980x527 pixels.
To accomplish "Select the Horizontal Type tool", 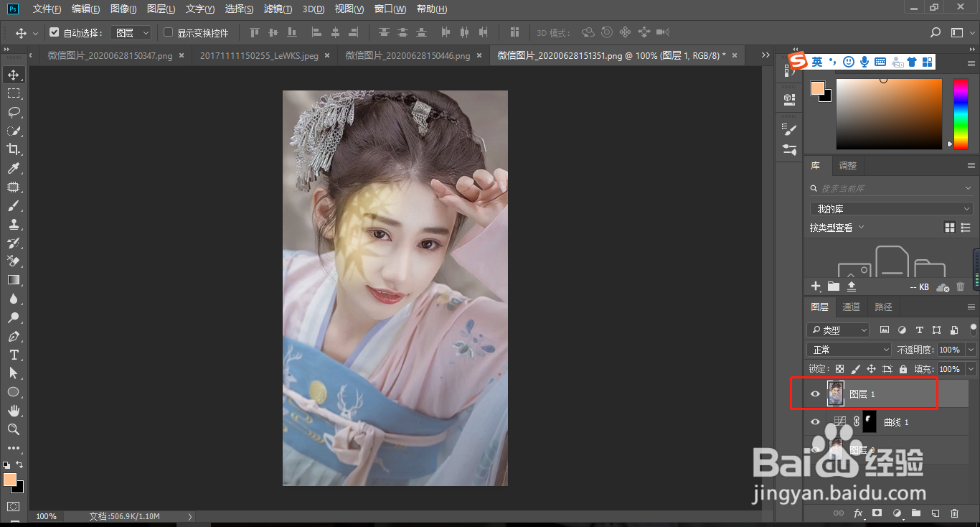I will 14,355.
